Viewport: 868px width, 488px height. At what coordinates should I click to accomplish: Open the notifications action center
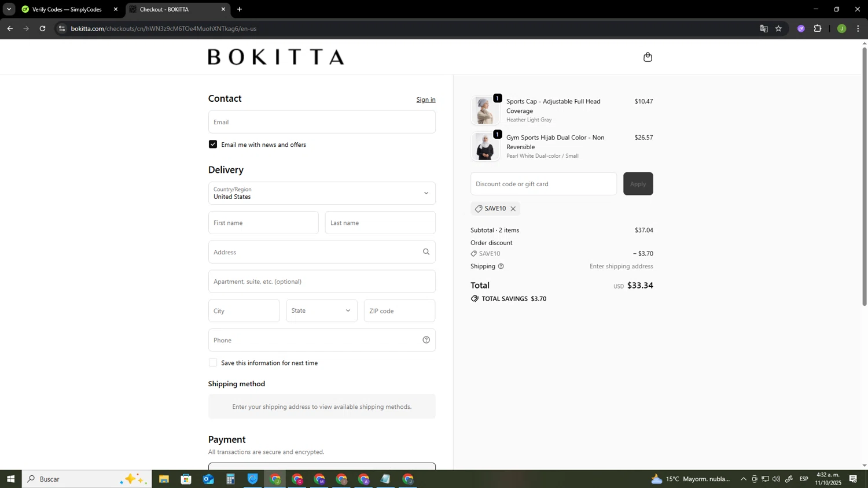click(x=853, y=479)
